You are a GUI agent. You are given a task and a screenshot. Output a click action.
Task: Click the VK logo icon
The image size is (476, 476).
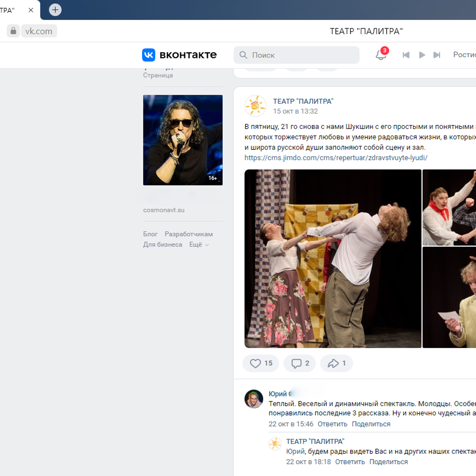[x=149, y=55]
